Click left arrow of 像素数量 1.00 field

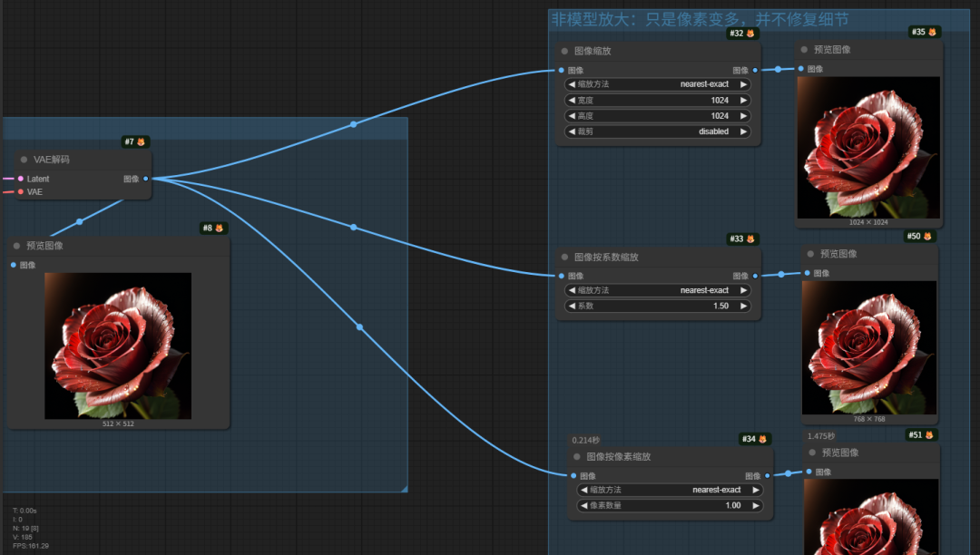point(583,506)
